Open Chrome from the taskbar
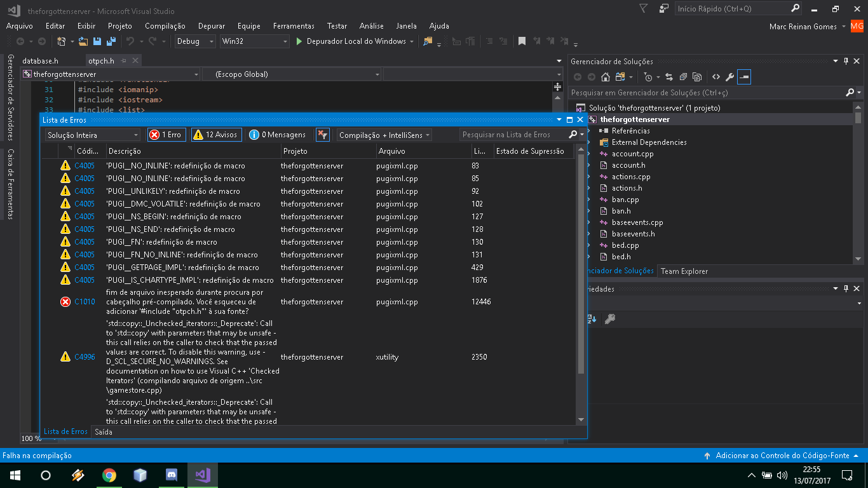 (109, 475)
